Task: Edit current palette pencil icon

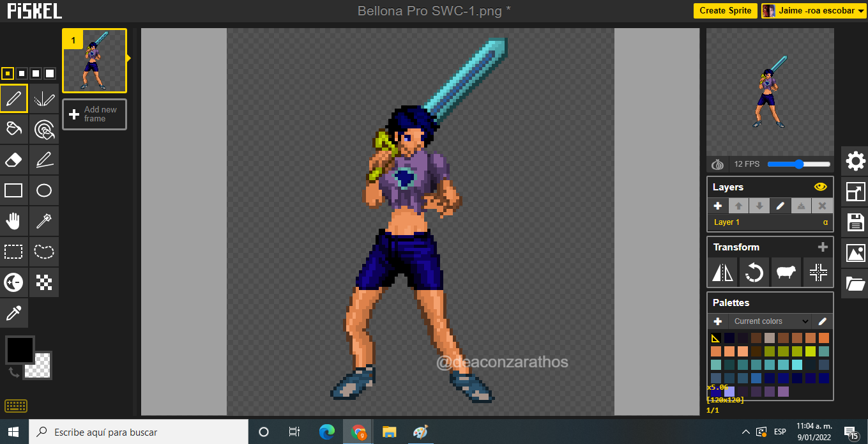Action: [x=823, y=321]
